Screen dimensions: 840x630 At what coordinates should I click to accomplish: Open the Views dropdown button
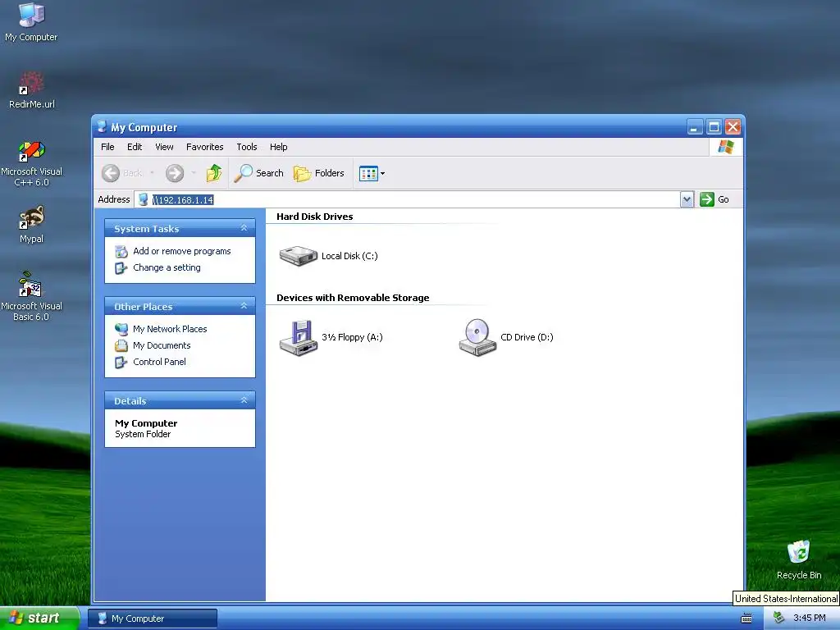click(372, 173)
